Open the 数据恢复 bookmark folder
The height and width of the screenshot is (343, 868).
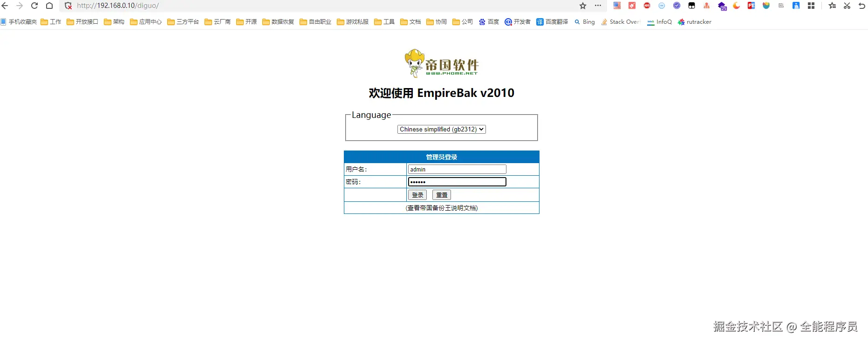coord(278,22)
